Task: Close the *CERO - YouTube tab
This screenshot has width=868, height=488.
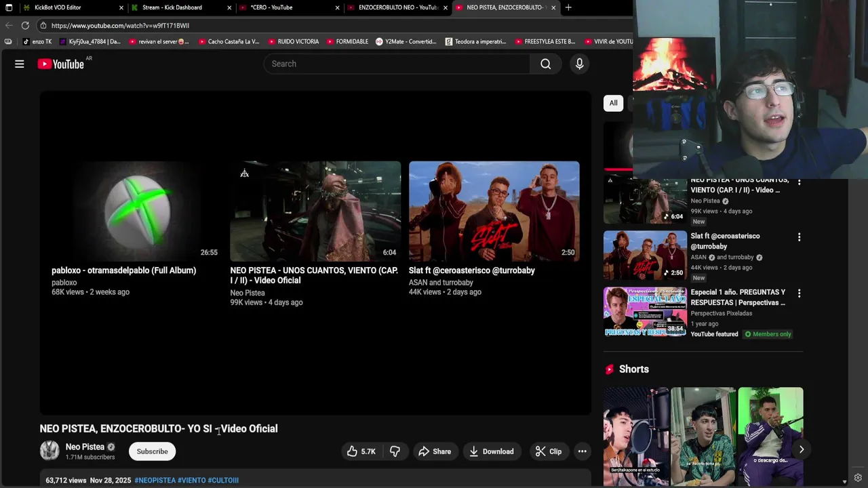Action: 337,7
